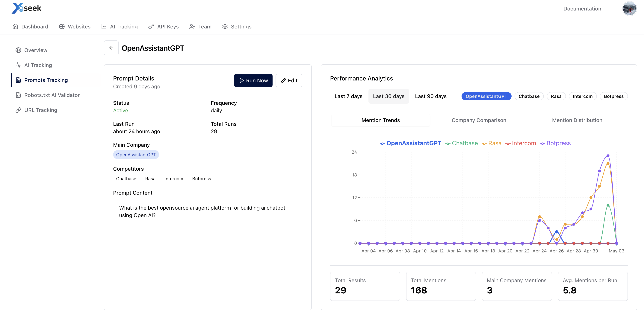Viewport: 644px width, 314px height.
Task: Click the AI Tracking pulse icon in sidebar
Action: (18, 65)
